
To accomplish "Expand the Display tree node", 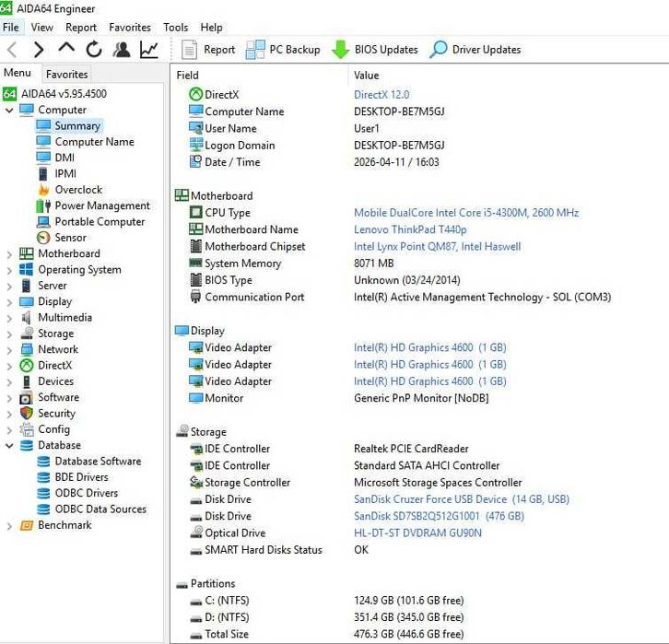I will [9, 302].
